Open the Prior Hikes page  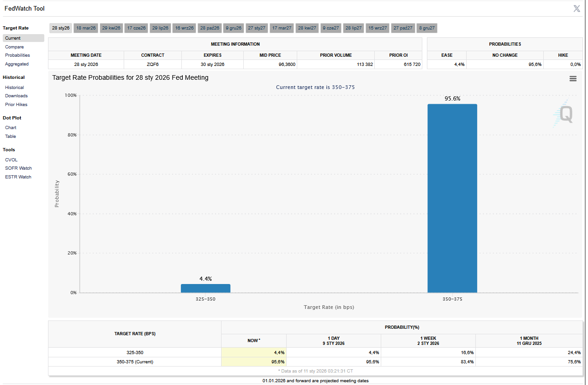(x=16, y=105)
